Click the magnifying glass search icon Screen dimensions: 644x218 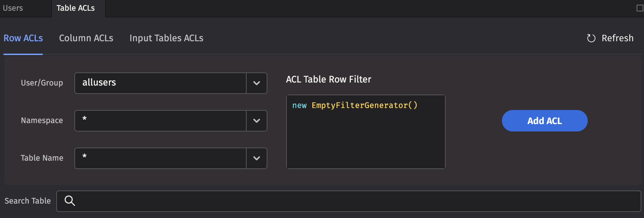[x=70, y=201]
